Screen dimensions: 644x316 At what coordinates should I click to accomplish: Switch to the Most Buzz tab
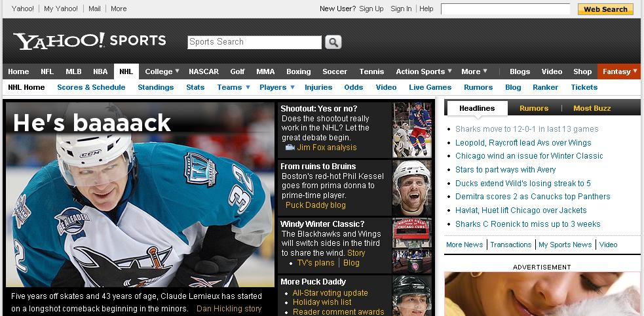pos(592,108)
